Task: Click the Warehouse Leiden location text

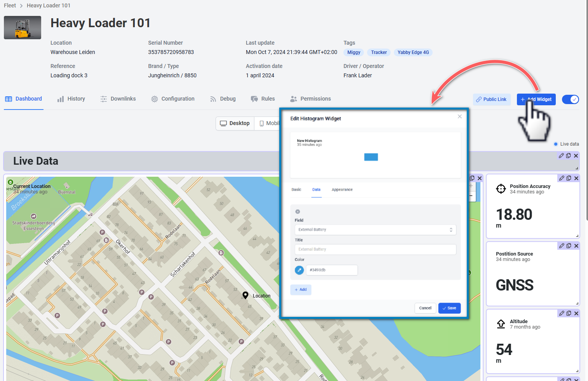Action: pos(73,52)
